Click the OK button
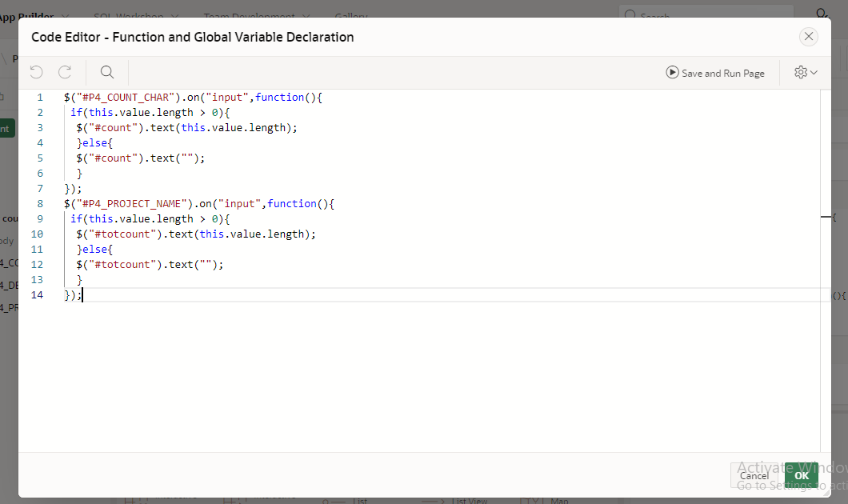Screen dimensions: 848x504 [802, 475]
